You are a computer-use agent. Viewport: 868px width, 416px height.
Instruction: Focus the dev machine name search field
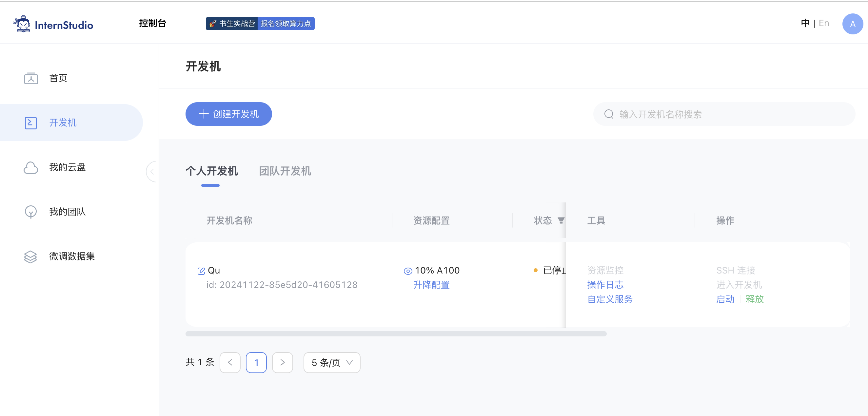point(724,115)
